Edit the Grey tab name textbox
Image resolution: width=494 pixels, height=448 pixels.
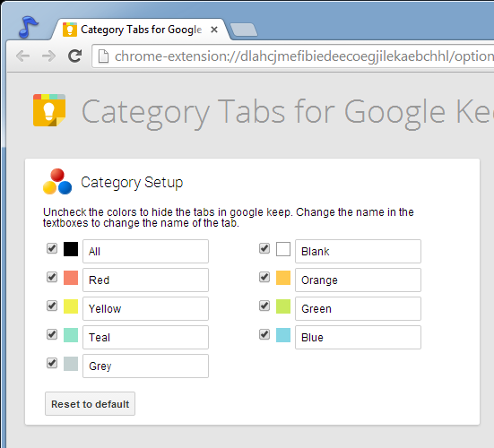point(145,366)
